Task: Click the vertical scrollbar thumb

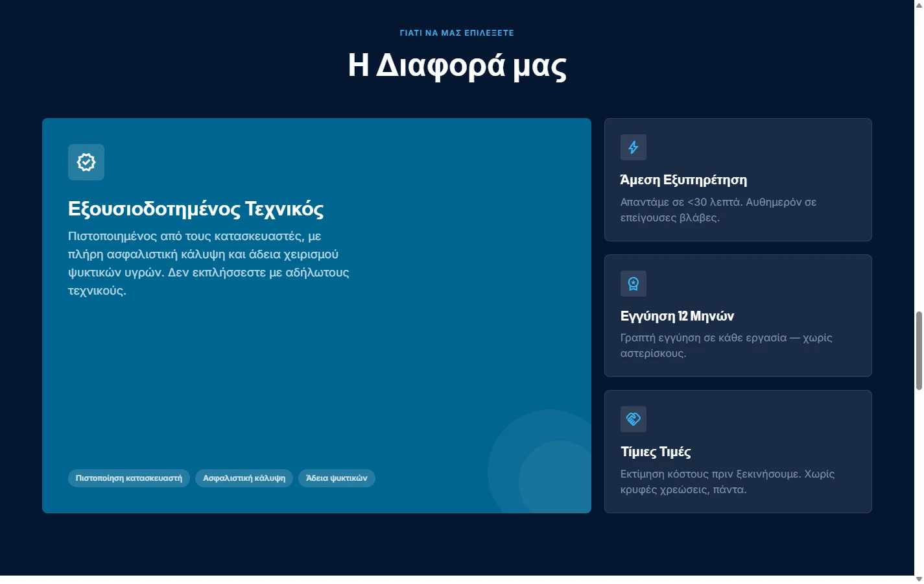Action: [919, 350]
